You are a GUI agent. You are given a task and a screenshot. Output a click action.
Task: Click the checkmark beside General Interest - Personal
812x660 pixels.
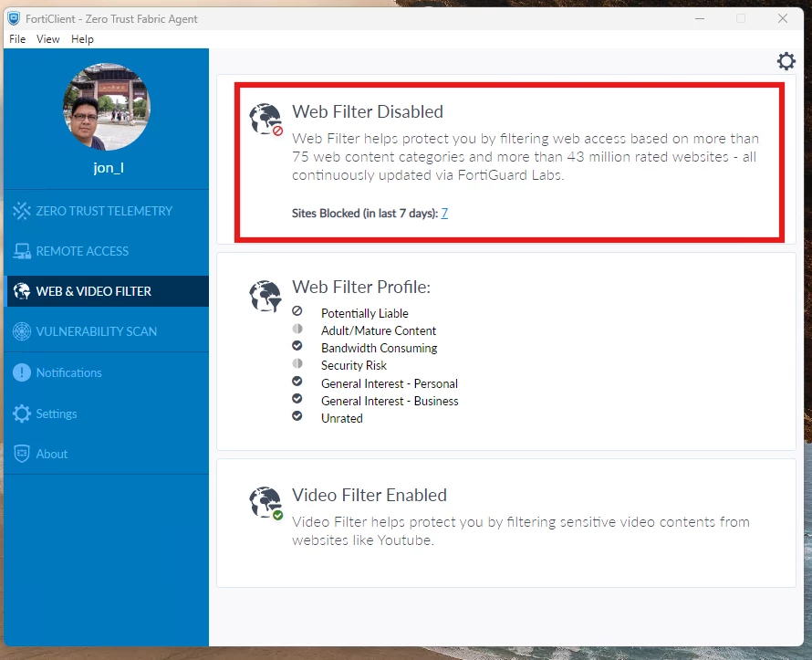pyautogui.click(x=297, y=382)
